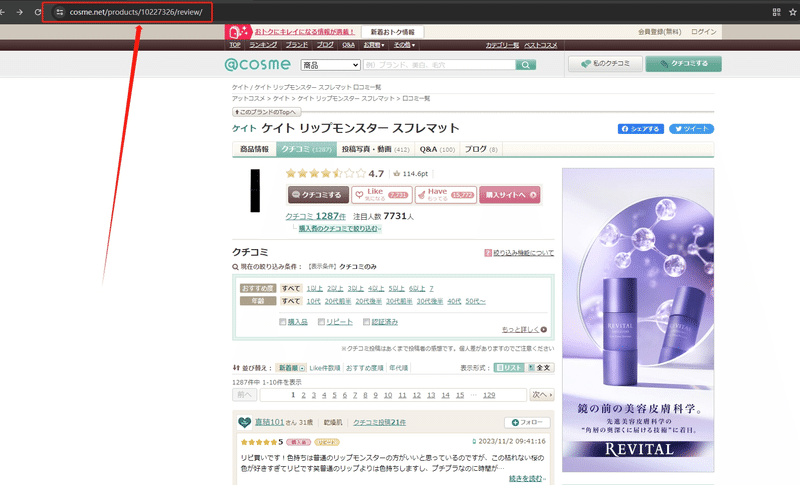Go to page 129 in pagination
This screenshot has height=485, width=800.
point(489,395)
